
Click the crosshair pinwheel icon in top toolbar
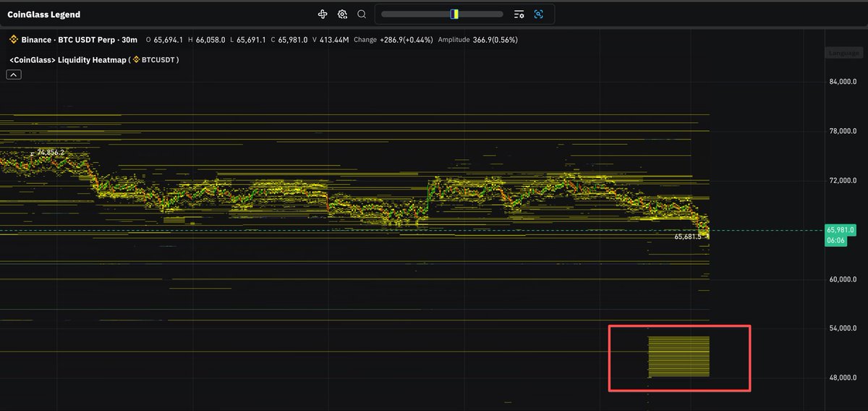point(323,14)
